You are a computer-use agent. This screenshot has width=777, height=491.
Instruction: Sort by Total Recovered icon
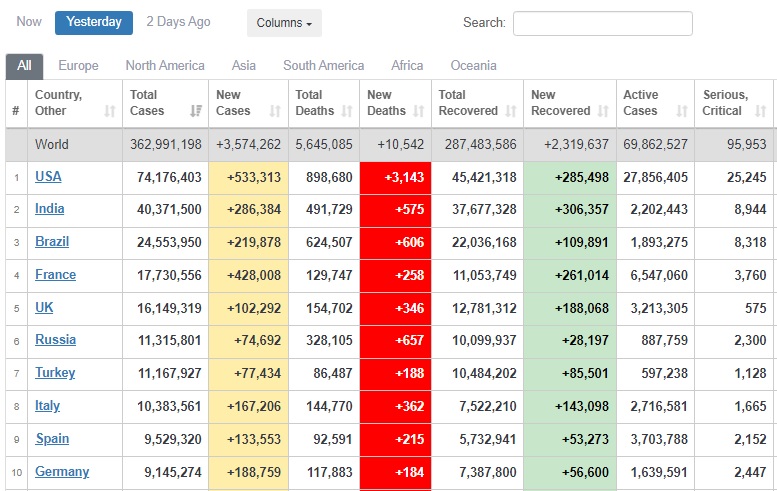(x=510, y=111)
